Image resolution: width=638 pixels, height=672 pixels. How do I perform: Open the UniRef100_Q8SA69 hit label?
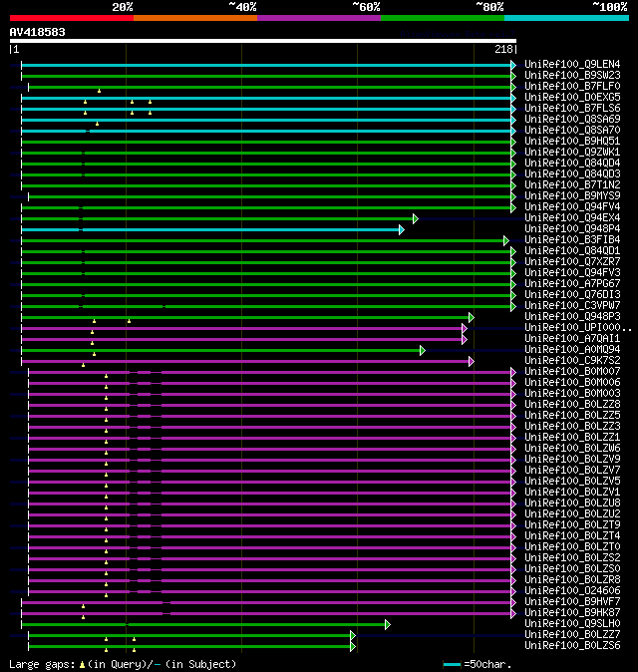[572, 119]
